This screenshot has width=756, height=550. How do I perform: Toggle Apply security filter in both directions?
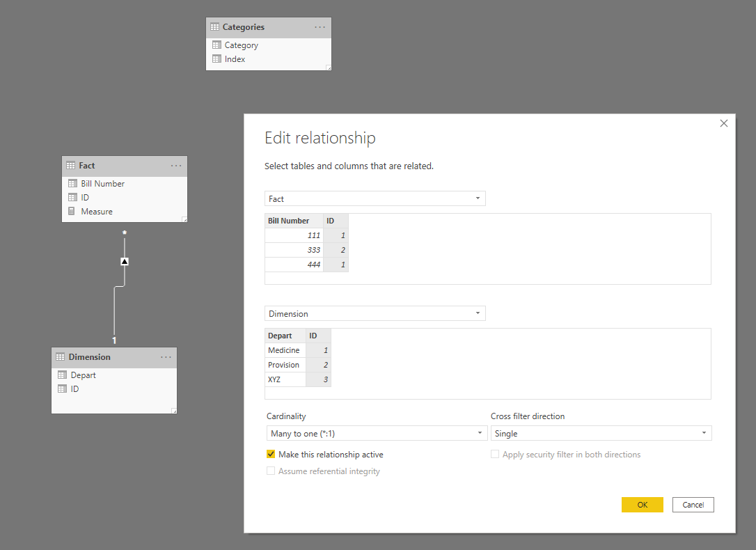495,454
